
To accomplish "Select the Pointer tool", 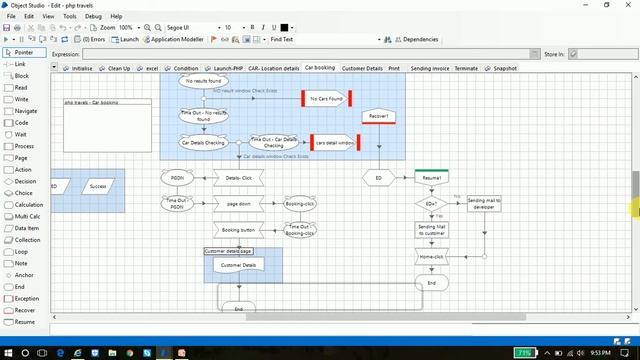I will (x=24, y=53).
